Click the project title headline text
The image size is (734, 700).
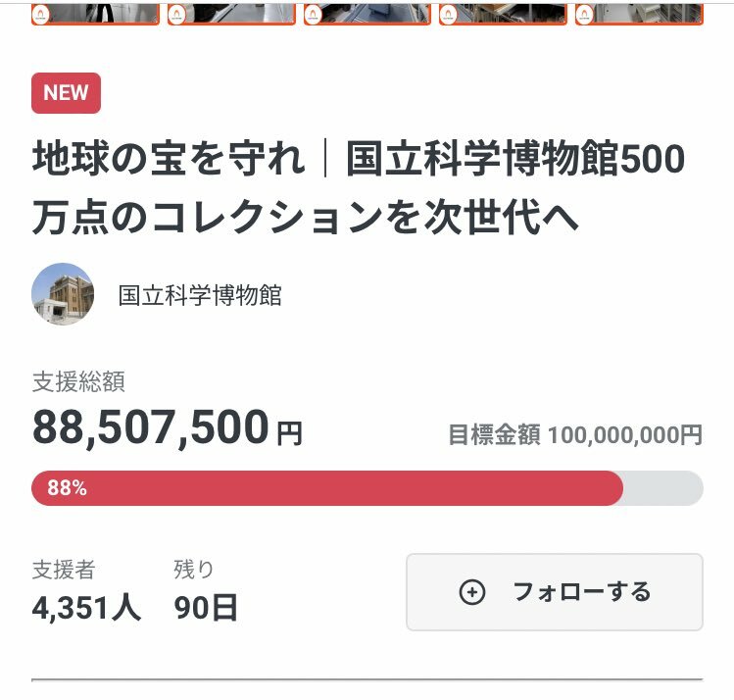[x=358, y=188]
